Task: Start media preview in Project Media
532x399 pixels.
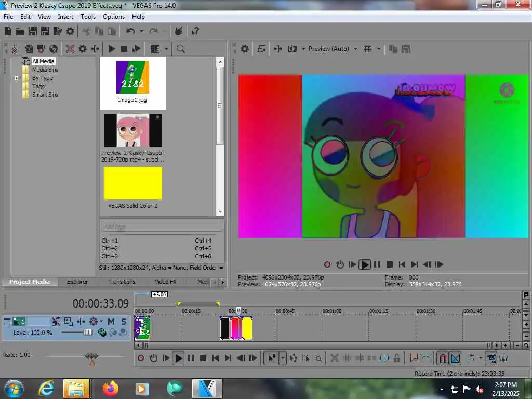Action: coord(111,49)
